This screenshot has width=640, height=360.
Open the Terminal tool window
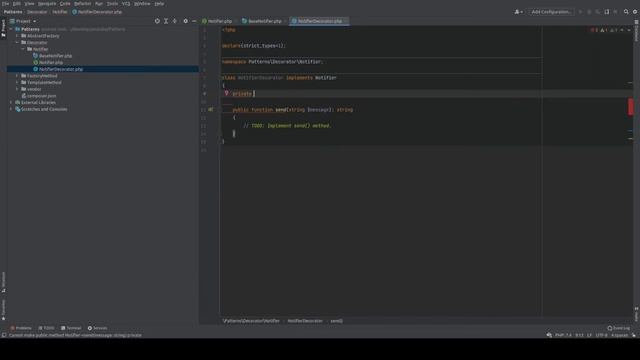tap(71, 328)
